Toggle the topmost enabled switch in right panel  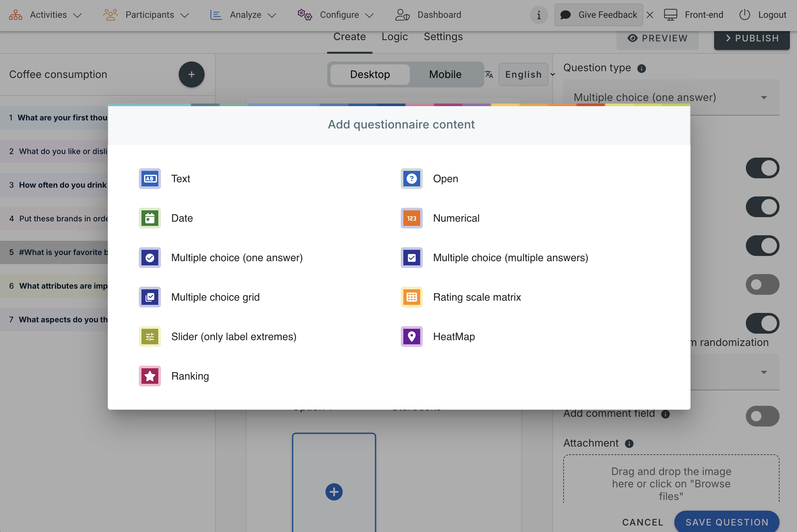pos(762,168)
